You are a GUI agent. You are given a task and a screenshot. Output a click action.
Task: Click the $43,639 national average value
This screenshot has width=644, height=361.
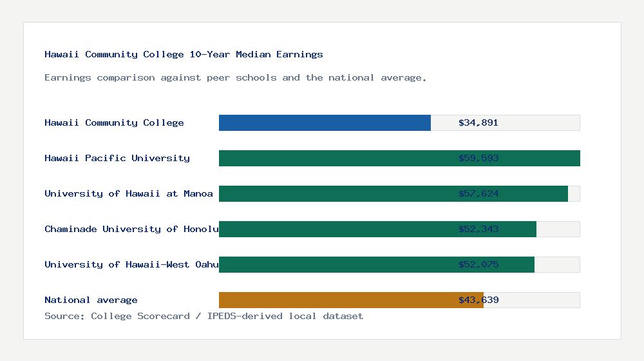click(478, 300)
